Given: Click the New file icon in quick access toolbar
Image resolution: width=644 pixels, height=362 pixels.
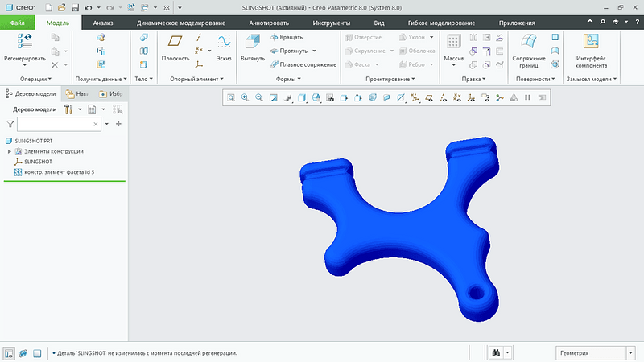Looking at the screenshot, I should 48,8.
